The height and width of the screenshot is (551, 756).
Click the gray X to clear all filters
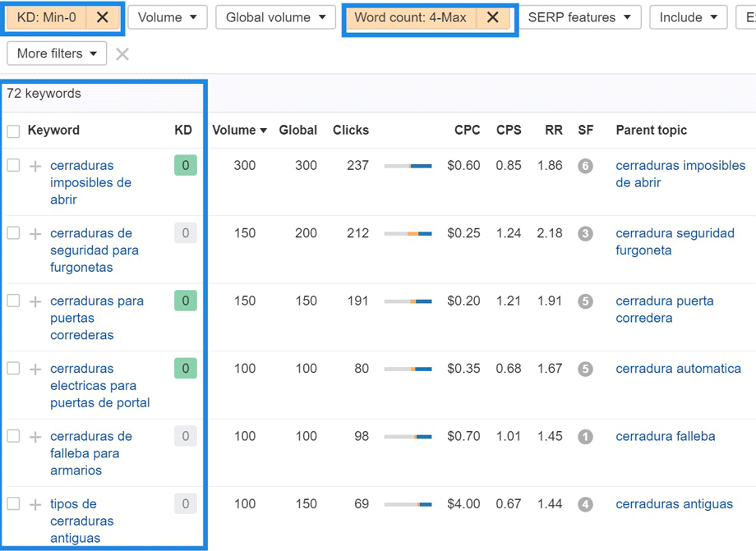[122, 54]
